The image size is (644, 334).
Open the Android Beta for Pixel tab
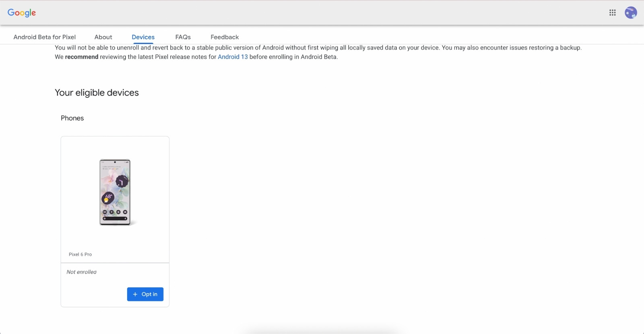(x=45, y=37)
